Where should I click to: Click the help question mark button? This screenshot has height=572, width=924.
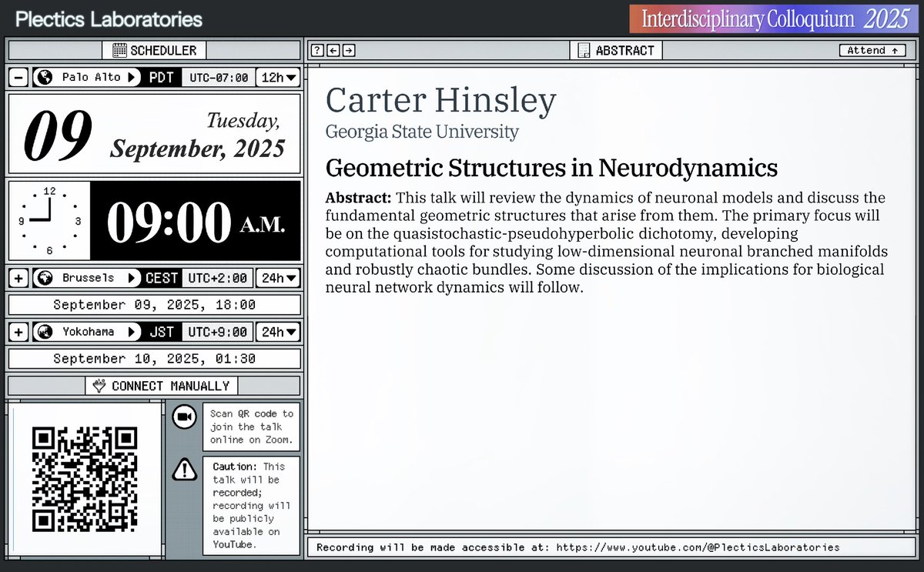pyautogui.click(x=316, y=51)
